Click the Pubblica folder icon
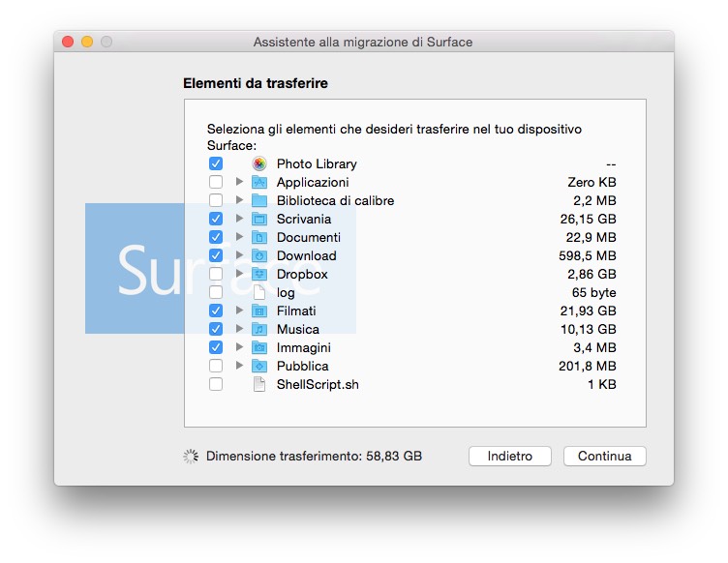Image resolution: width=728 pixels, height=563 pixels. 259,366
